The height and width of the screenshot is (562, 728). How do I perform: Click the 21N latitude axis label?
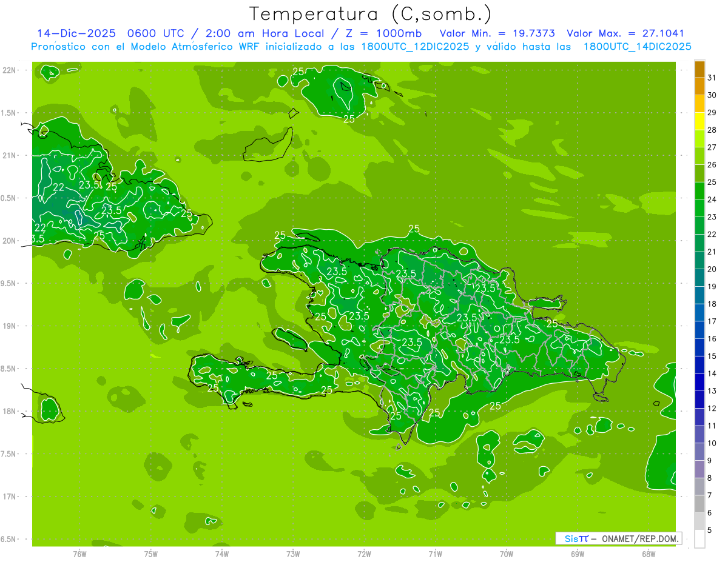10,155
